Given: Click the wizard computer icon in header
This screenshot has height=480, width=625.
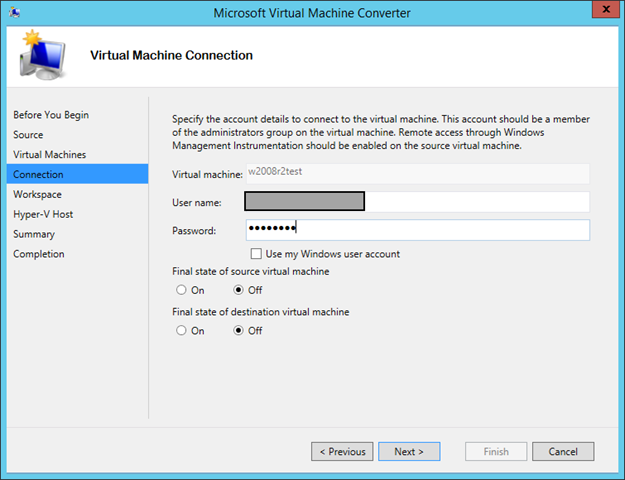Looking at the screenshot, I should pyautogui.click(x=42, y=55).
